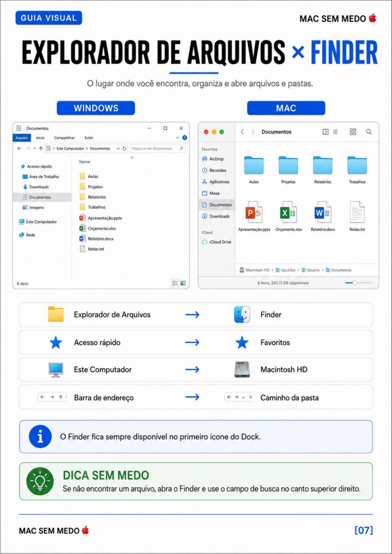Select Apresentação.pptx PowerPoint icon in Finder
The width and height of the screenshot is (392, 554).
click(x=254, y=212)
